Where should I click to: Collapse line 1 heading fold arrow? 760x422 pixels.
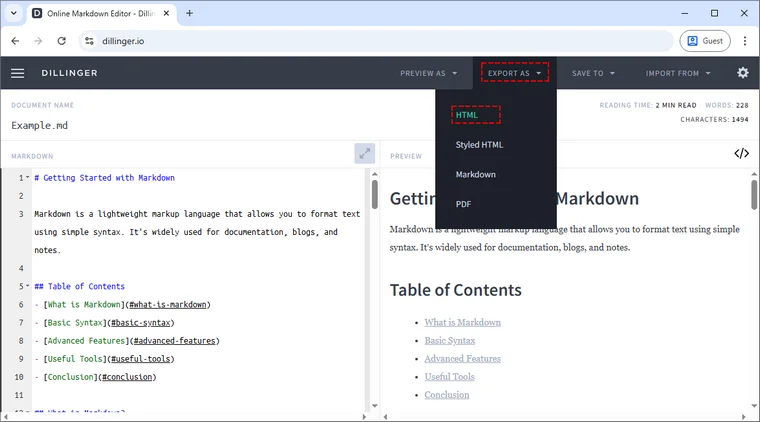point(27,178)
